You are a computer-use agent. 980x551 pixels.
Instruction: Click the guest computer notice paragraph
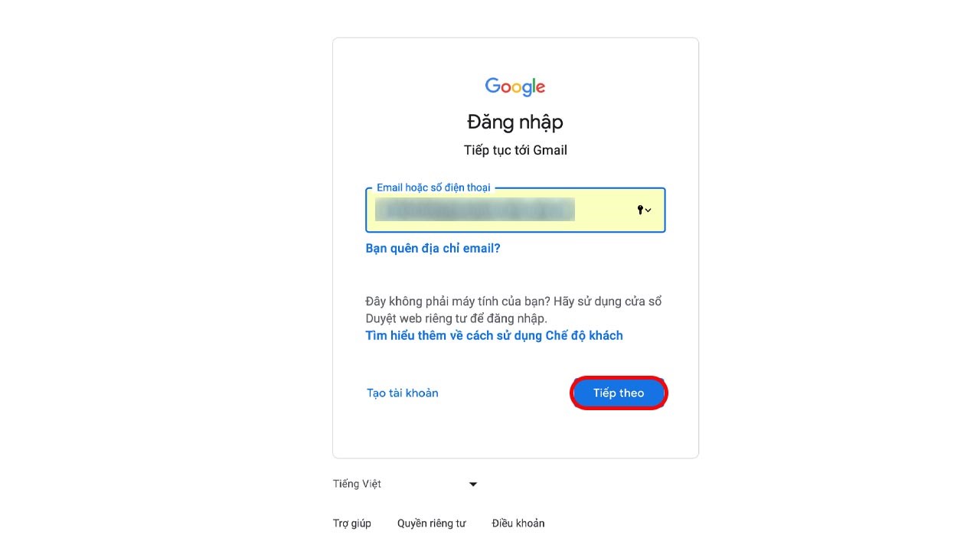514,309
